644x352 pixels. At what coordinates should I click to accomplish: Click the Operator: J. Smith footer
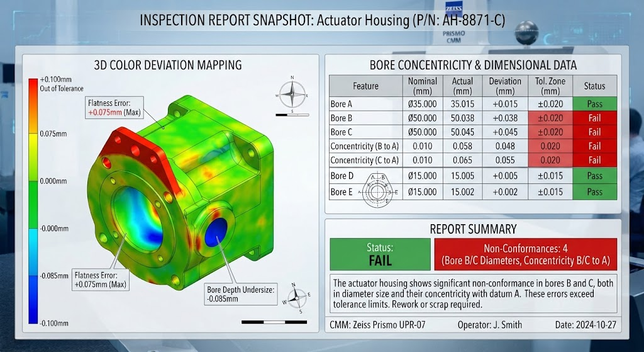point(489,324)
